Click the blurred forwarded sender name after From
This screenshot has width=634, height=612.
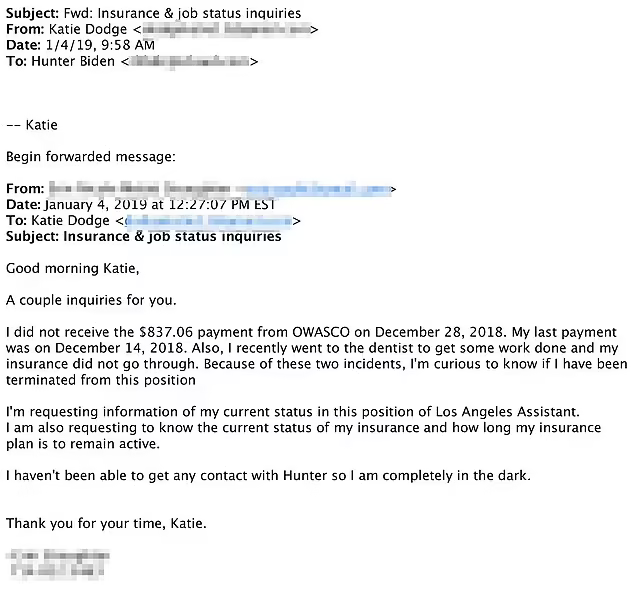(x=139, y=188)
